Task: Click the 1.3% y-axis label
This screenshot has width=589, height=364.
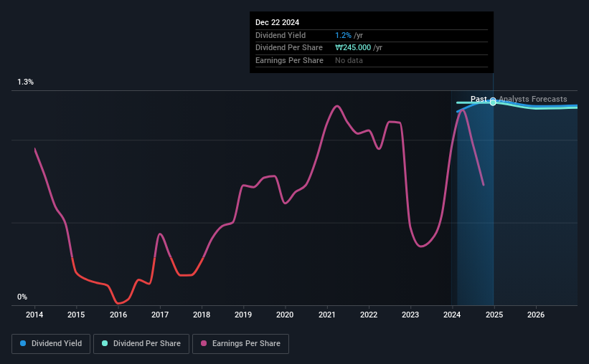Action: click(26, 82)
